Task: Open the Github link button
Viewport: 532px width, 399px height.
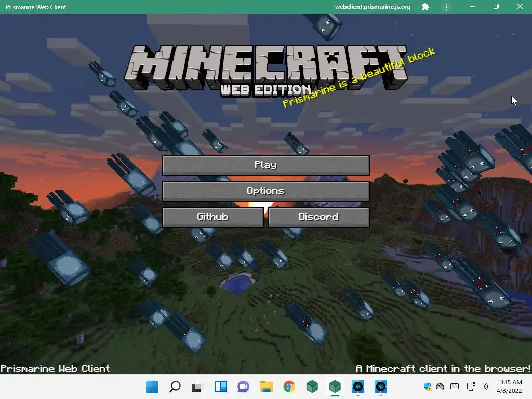Action: click(212, 217)
